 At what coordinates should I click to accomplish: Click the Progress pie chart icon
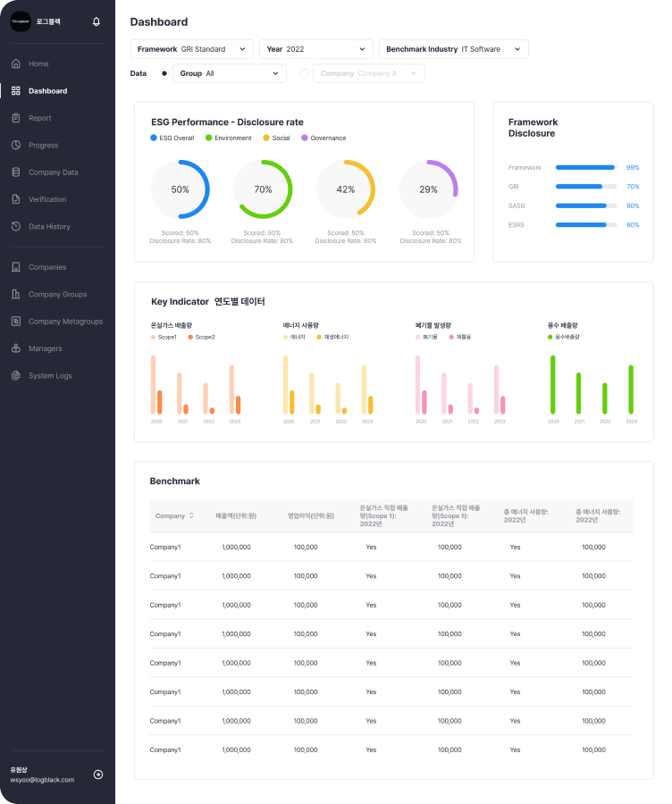pyautogui.click(x=16, y=145)
